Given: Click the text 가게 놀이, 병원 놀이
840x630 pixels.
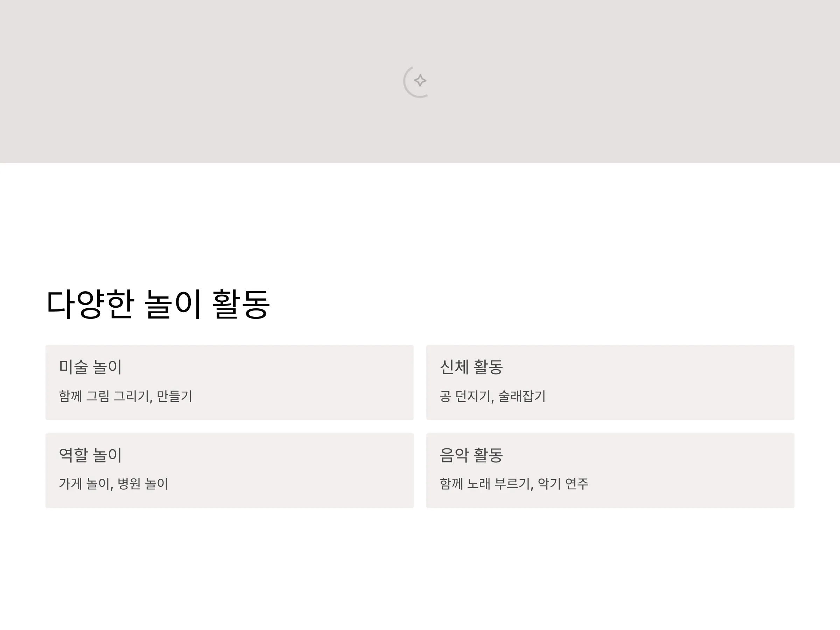Looking at the screenshot, I should point(113,483).
